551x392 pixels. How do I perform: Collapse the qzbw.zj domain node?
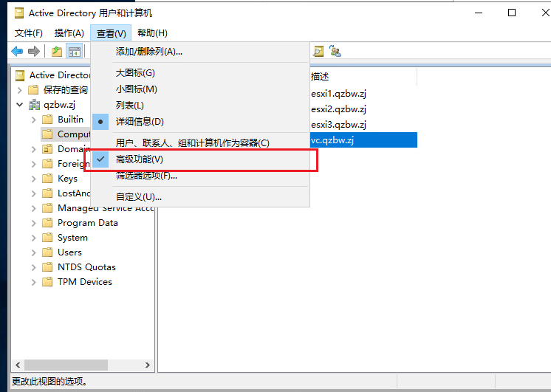click(x=19, y=105)
